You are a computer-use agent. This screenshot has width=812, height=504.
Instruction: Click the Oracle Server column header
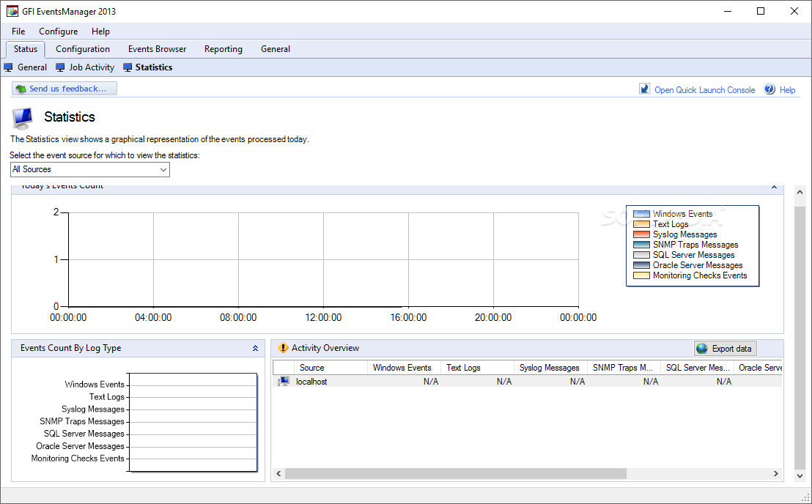tap(759, 368)
